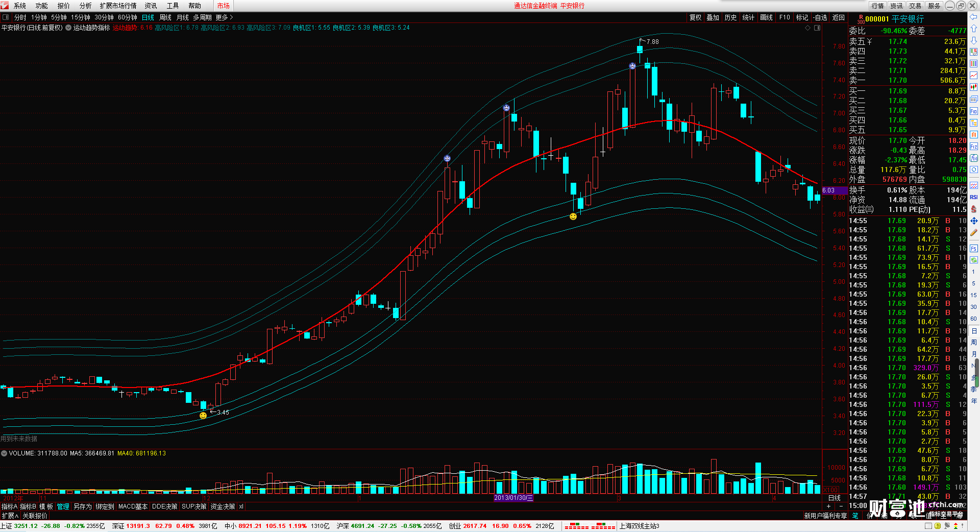Open the 画线 drawing tools menu

767,17
